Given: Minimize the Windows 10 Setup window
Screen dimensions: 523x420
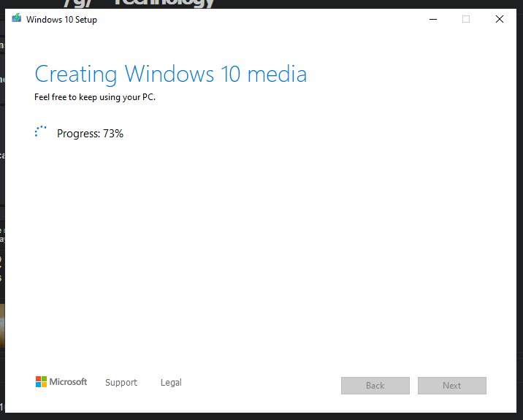Looking at the screenshot, I should (433, 19).
